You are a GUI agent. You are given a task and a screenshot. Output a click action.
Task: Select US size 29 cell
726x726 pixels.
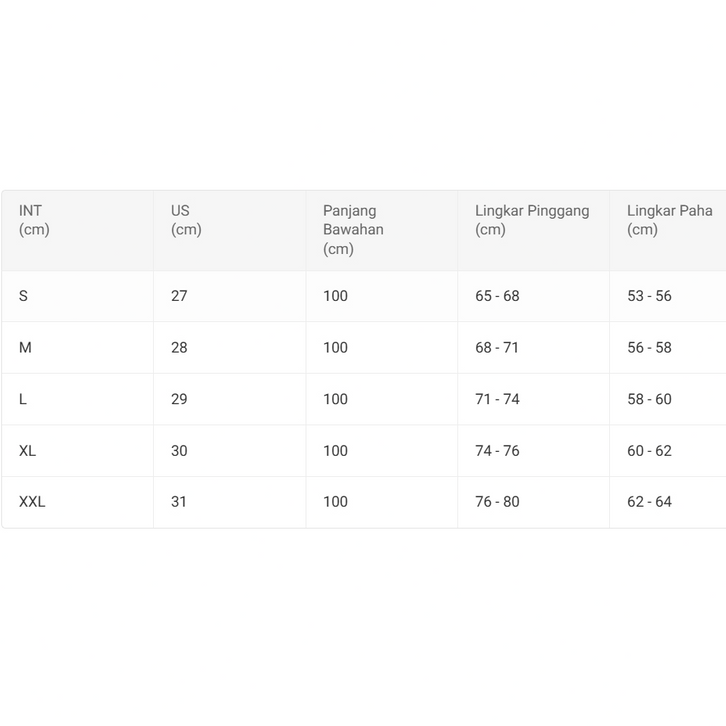[x=179, y=399]
